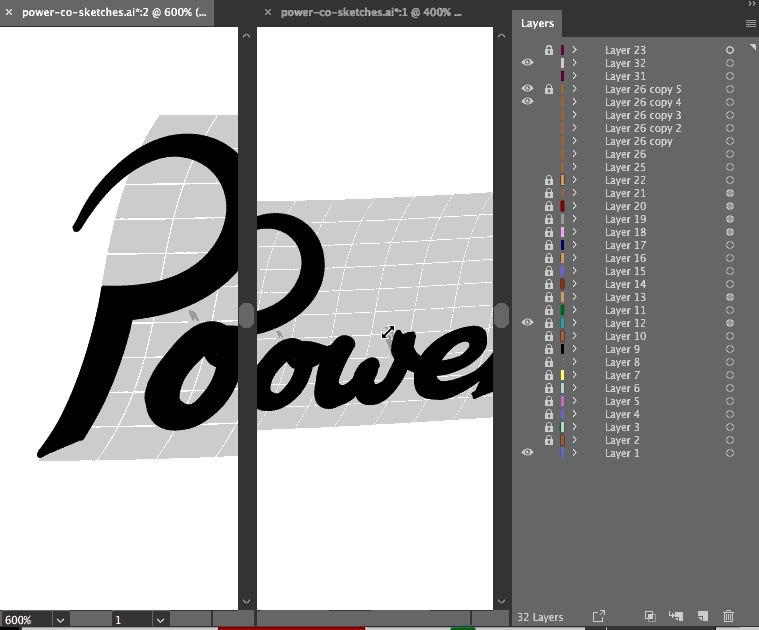
Task: Click Layer 18 pink color swatch
Action: click(562, 232)
